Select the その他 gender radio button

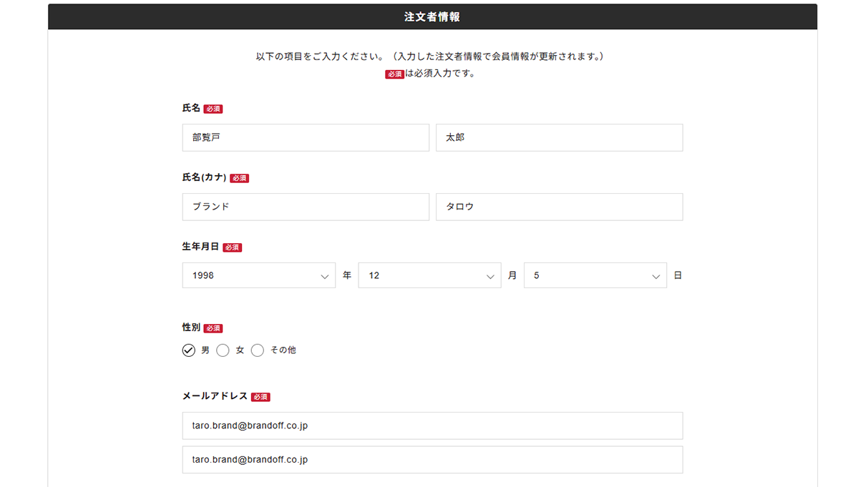pyautogui.click(x=257, y=350)
